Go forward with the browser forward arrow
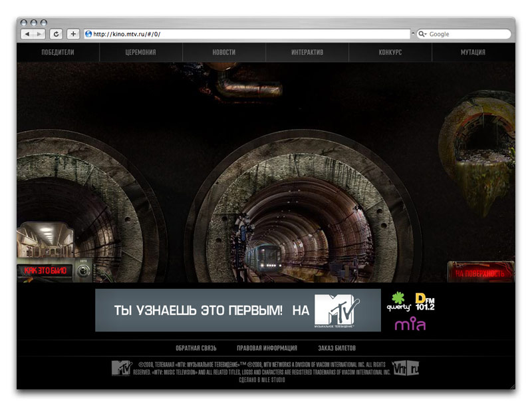This screenshot has height=406, width=532. 39,34
